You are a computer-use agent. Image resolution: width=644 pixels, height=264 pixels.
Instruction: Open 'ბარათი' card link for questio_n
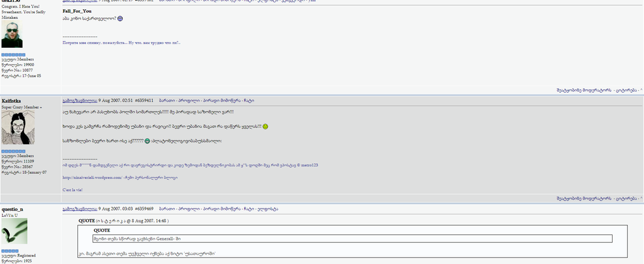166,209
